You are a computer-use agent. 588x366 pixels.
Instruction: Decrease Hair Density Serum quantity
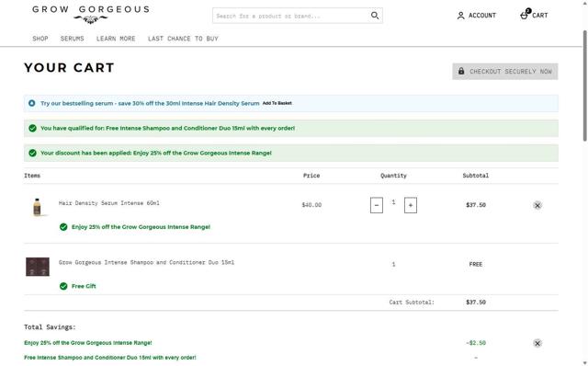pos(377,205)
